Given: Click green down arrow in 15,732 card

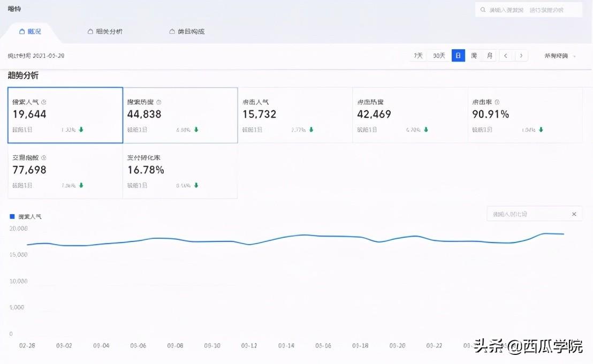Looking at the screenshot, I should (311, 130).
